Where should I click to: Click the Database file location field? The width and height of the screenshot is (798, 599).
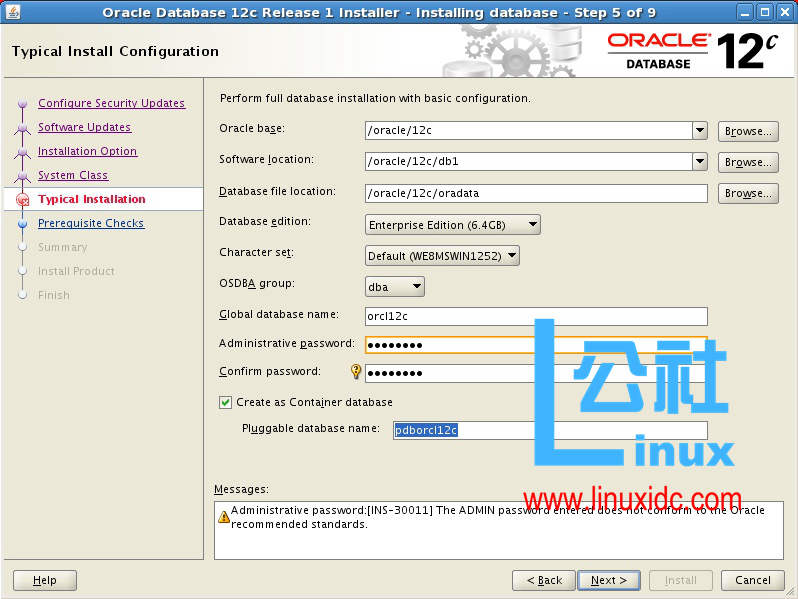pos(536,193)
